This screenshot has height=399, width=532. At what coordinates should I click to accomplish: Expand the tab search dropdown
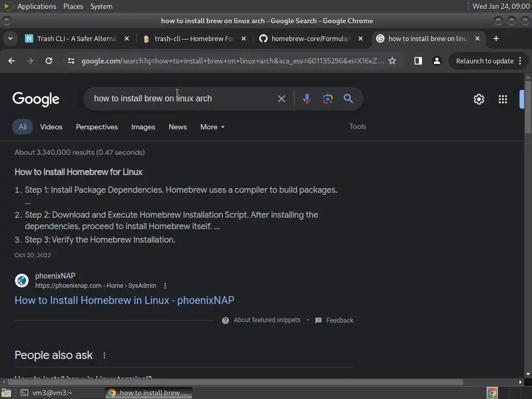point(10,38)
